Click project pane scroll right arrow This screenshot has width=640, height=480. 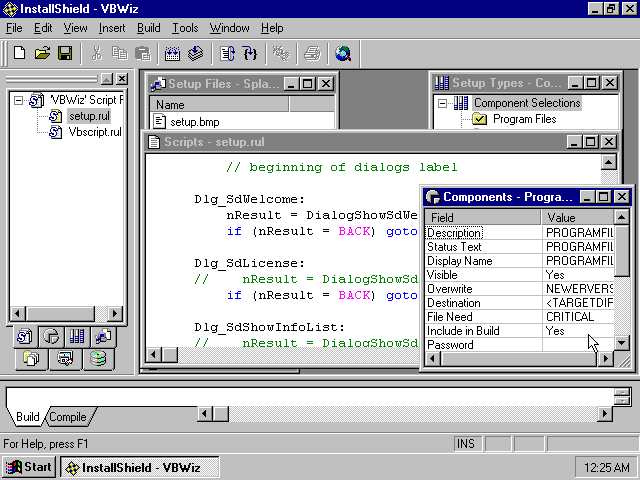point(115,313)
